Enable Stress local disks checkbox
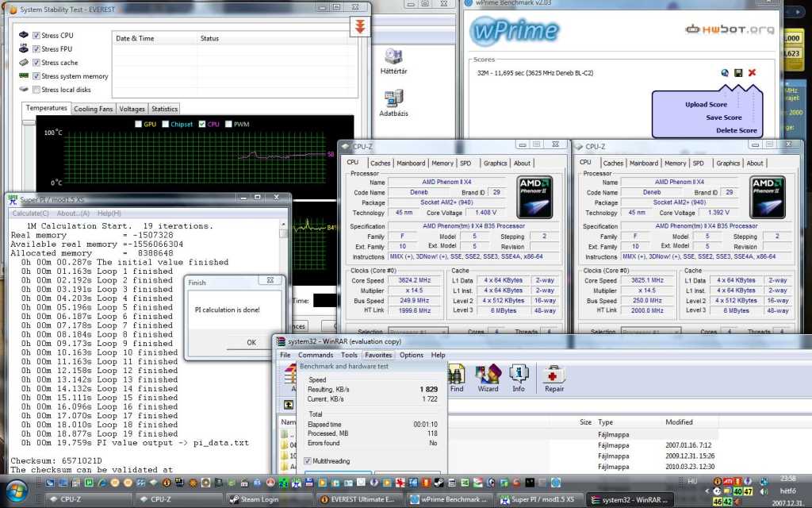 click(x=36, y=89)
